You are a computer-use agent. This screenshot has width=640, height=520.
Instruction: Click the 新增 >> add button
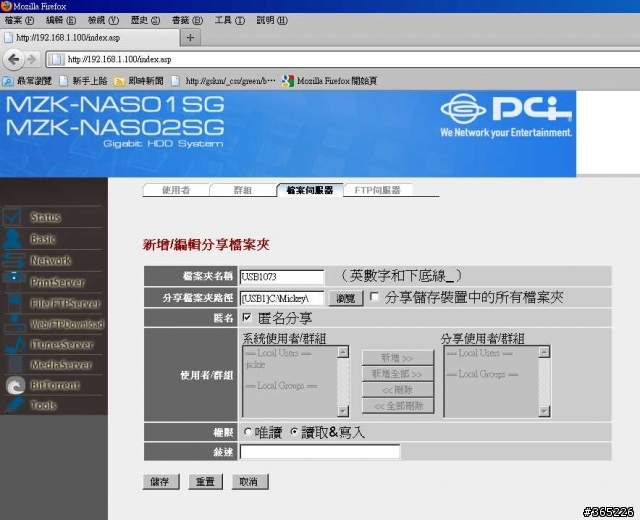[397, 358]
